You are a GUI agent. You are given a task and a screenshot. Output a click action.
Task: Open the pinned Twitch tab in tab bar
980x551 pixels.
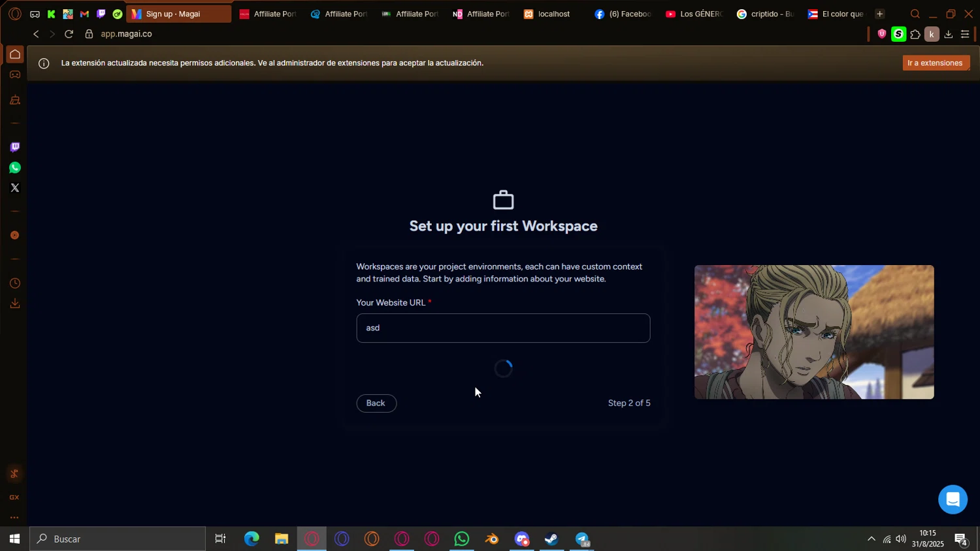pyautogui.click(x=101, y=14)
